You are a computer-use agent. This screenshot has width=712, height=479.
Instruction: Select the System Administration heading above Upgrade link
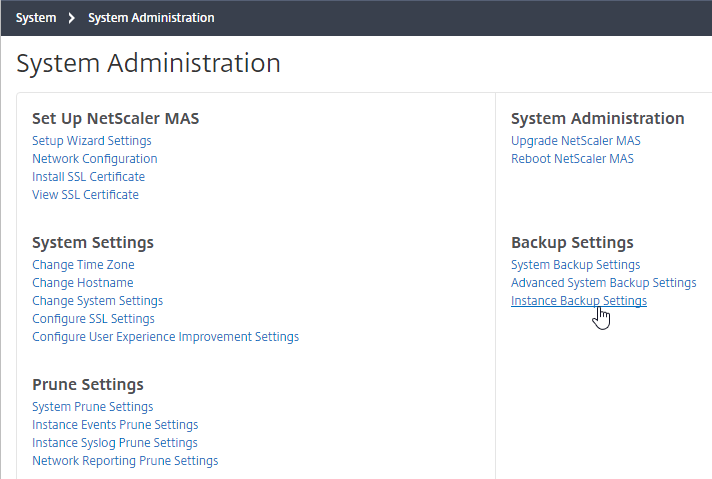(x=598, y=119)
